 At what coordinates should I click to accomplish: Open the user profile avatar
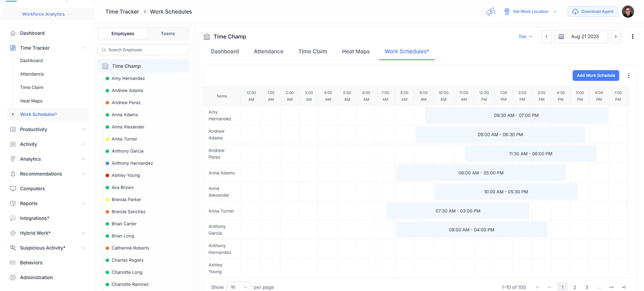tap(628, 12)
